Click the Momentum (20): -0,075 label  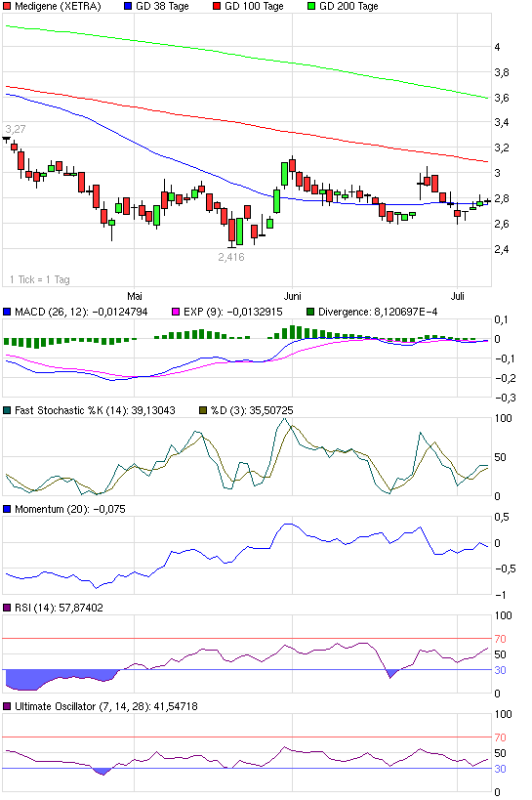click(x=70, y=509)
